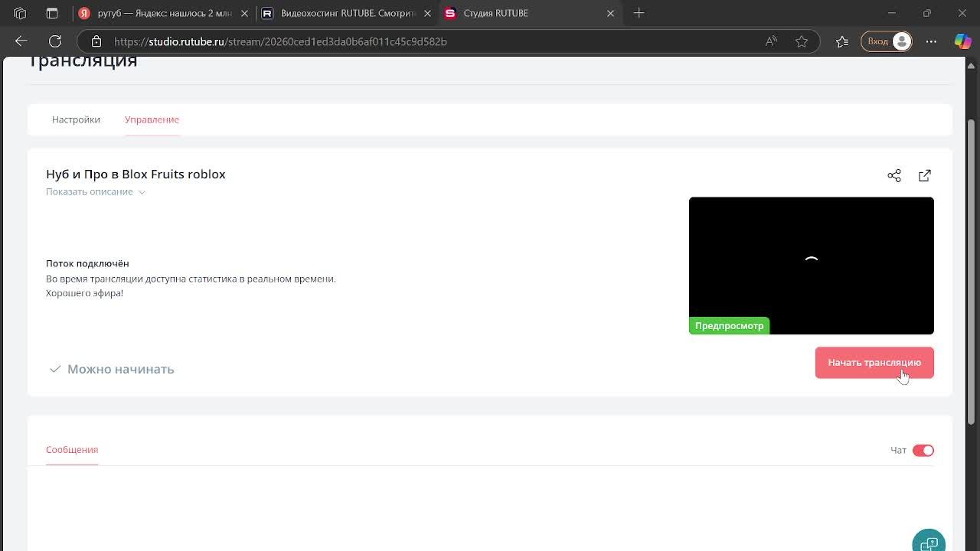Viewport: 980px width, 551px height.
Task: Click the stream preview video player
Action: [812, 266]
